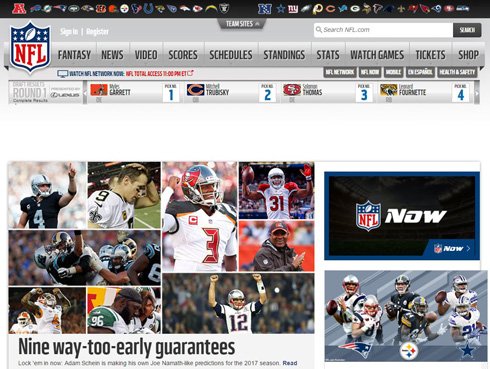
Task: Open the Fantasy menu
Action: click(74, 55)
